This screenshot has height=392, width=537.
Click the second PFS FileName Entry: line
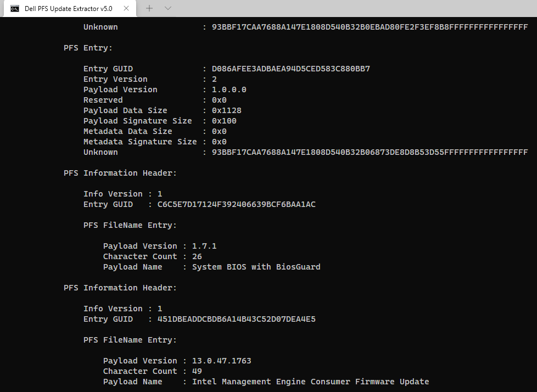pos(130,340)
